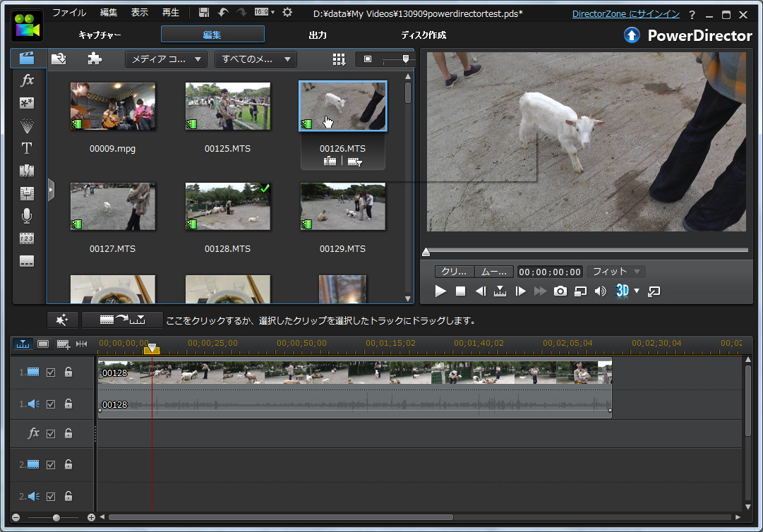
Task: Open the Effect room (fx) panel
Action: pos(26,80)
